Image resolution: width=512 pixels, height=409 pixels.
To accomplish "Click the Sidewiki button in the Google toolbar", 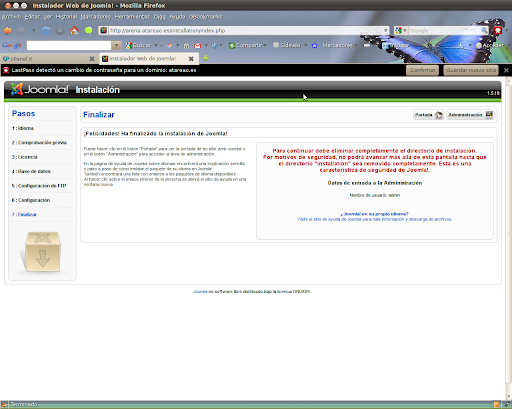I will [x=287, y=45].
